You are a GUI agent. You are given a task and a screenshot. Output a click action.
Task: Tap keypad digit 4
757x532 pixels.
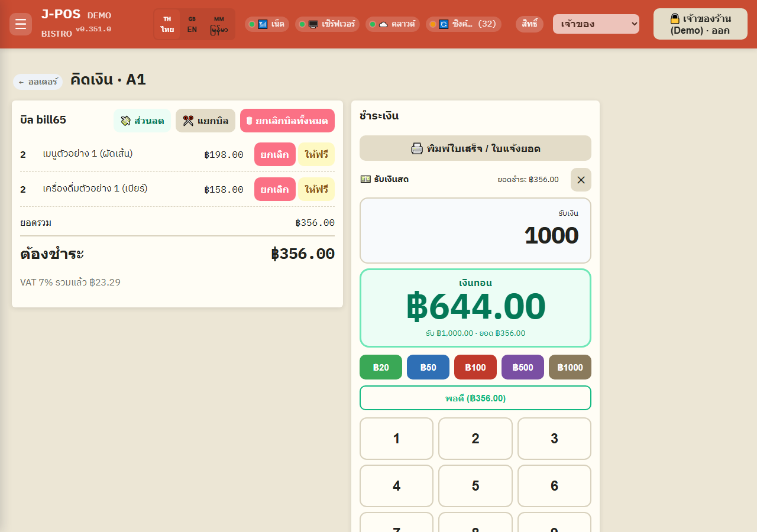(x=396, y=486)
